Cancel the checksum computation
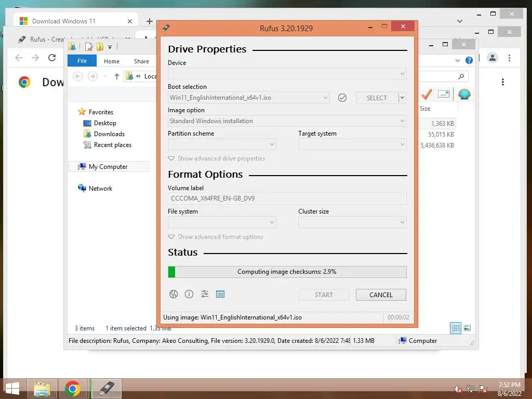The image size is (532, 399). tap(381, 295)
